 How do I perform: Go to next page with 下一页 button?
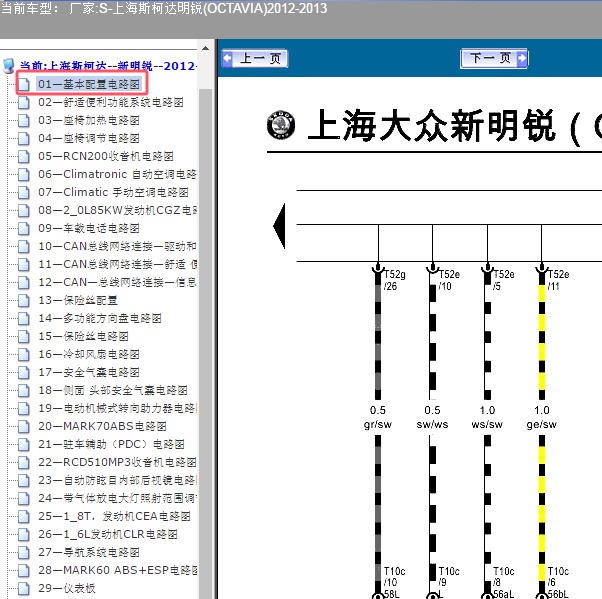(x=494, y=59)
